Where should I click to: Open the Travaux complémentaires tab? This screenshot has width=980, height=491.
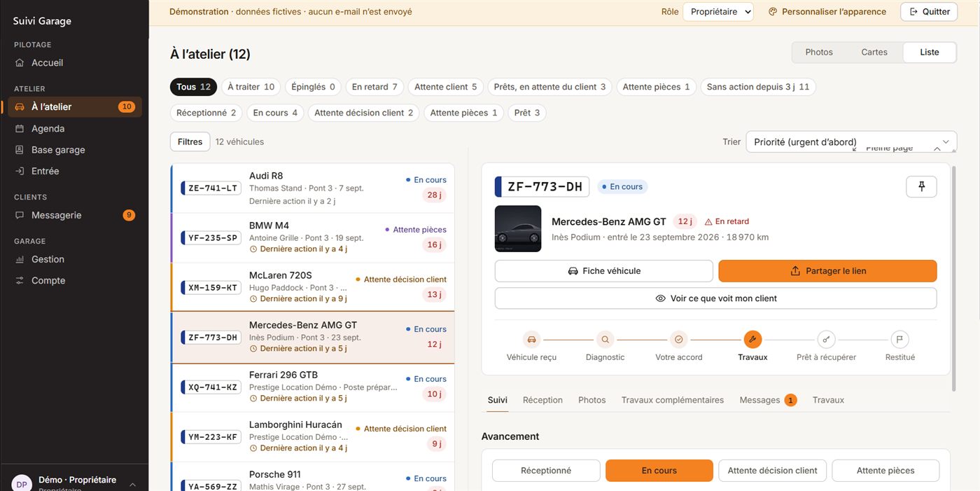pos(673,400)
